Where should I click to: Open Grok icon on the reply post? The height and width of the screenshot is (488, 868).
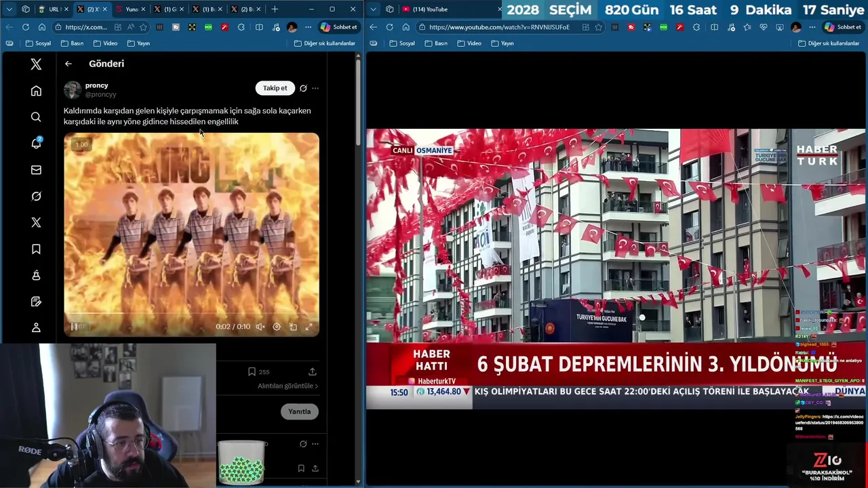coord(303,444)
